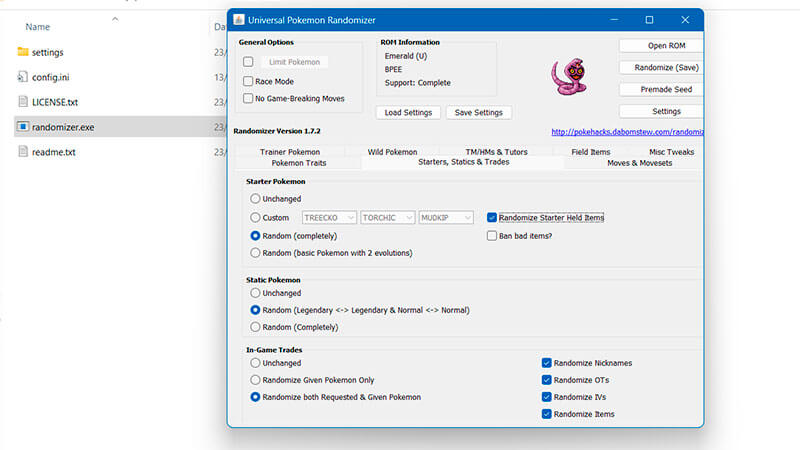This screenshot has width=800, height=450.
Task: Open the Misc Tweaks tab
Action: tap(671, 152)
